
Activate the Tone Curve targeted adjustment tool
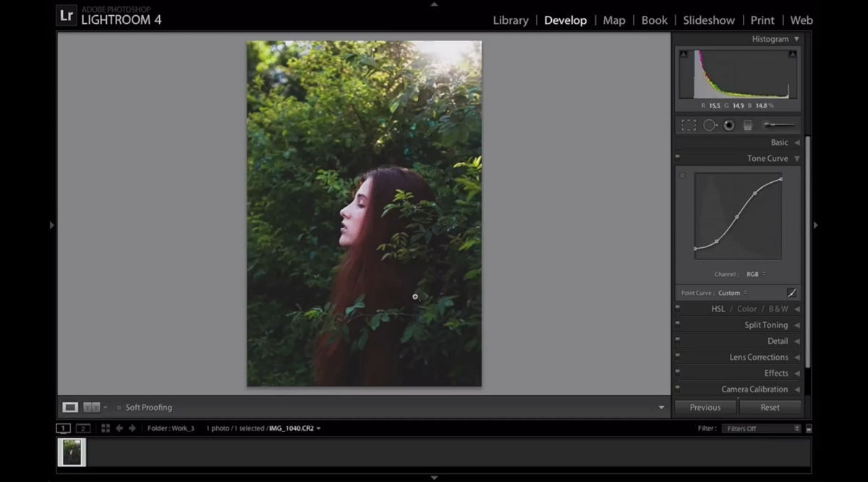[x=682, y=176]
